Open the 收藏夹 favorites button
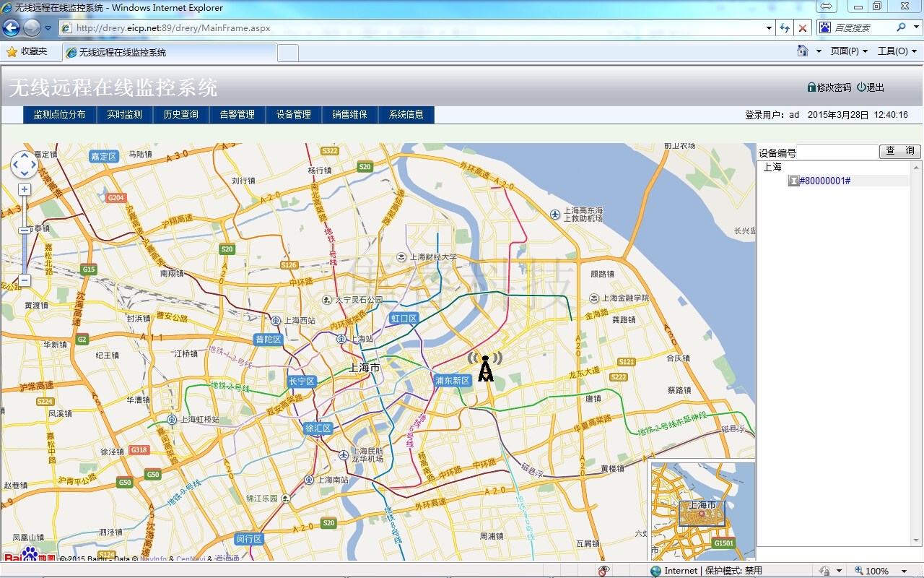 point(27,51)
